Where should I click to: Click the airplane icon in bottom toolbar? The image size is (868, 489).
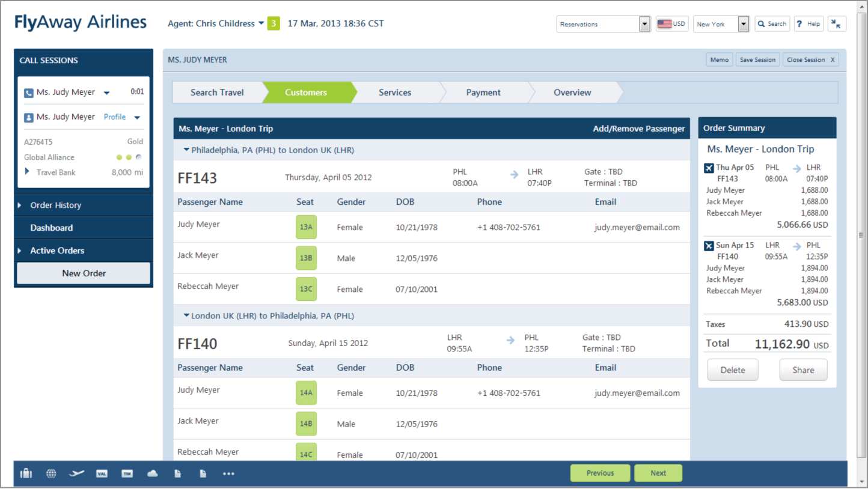[76, 473]
